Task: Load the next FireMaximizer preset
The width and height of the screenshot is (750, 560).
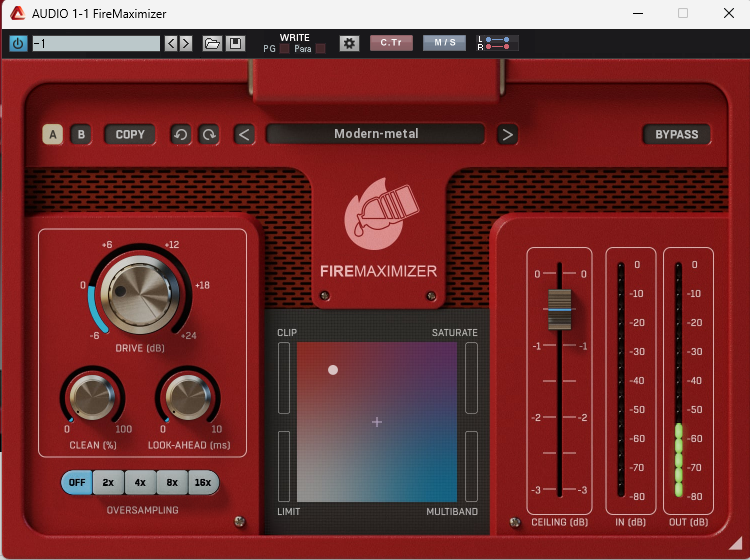Action: pos(507,135)
